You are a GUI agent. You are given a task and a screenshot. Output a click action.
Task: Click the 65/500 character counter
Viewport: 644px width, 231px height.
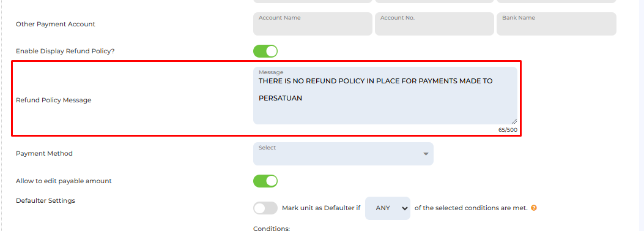click(x=508, y=130)
